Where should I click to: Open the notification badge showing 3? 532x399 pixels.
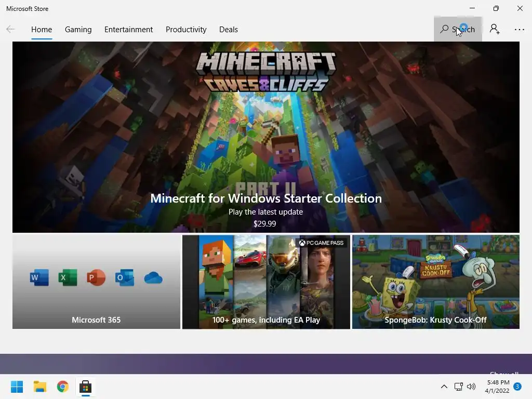point(517,387)
